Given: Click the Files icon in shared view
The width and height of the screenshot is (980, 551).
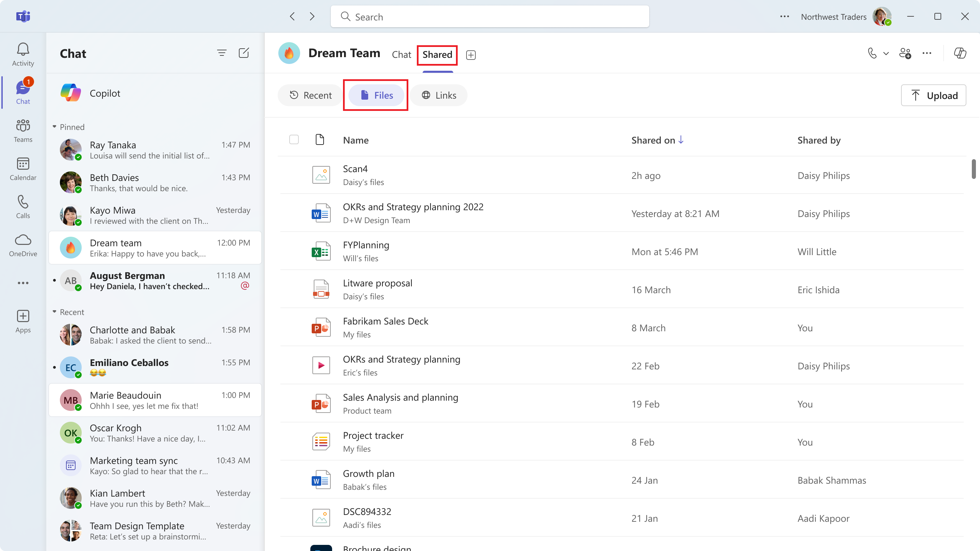Looking at the screenshot, I should (x=364, y=95).
